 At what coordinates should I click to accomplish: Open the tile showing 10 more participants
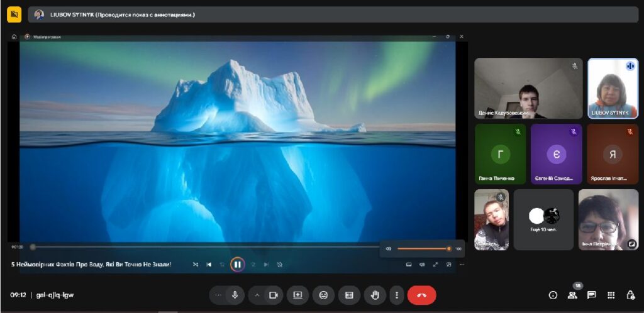(543, 219)
